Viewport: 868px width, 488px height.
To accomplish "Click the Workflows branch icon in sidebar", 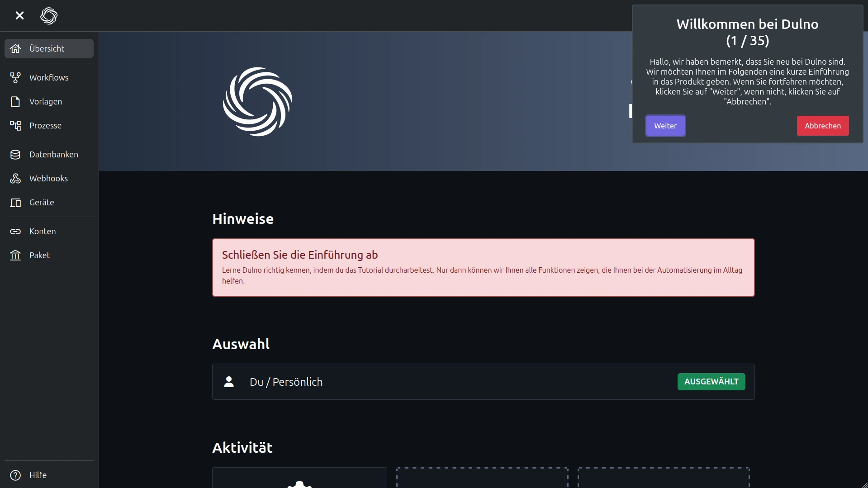I will 15,78.
